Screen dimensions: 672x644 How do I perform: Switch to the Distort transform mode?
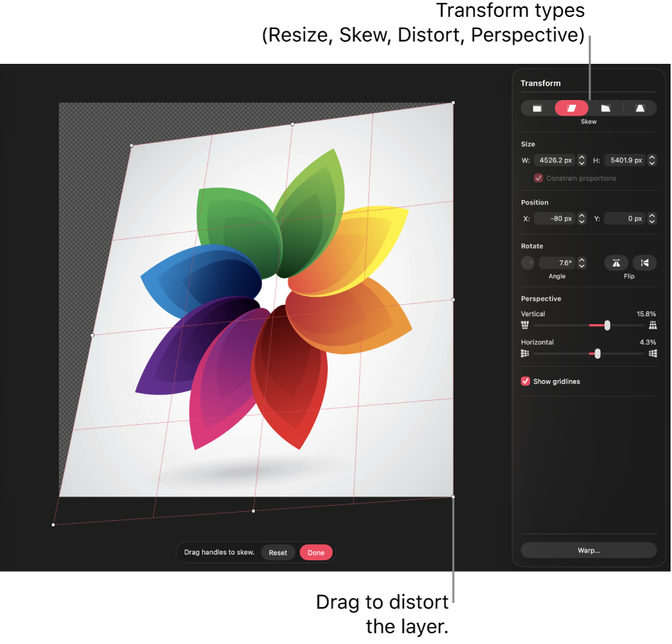coord(605,108)
